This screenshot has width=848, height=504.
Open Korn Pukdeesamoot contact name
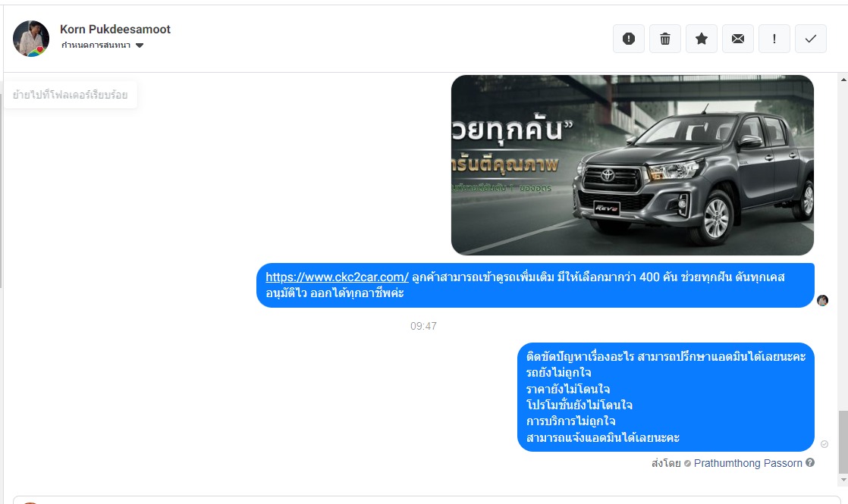click(115, 29)
